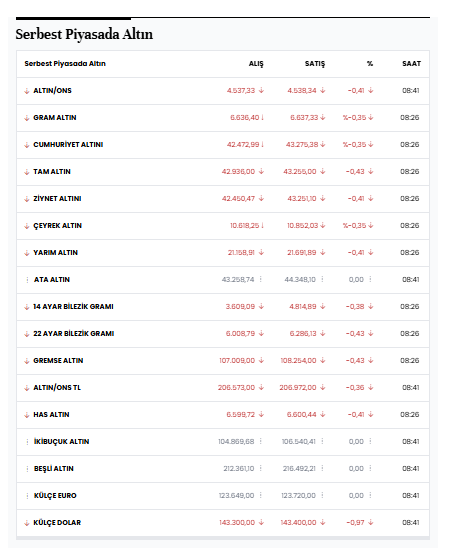The height and width of the screenshot is (558, 449).
Task: Click the arrow icon before GREMSE ALTIN
Action: 27,361
